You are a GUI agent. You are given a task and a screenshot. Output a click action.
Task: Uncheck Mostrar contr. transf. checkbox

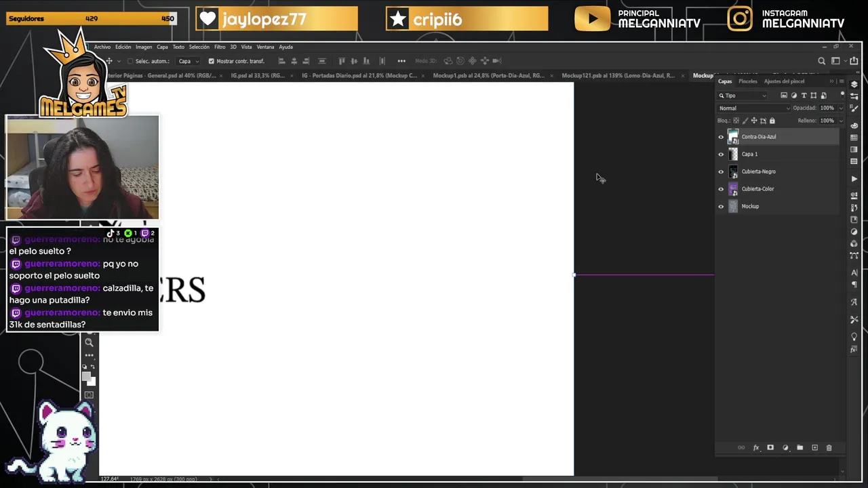pos(211,61)
